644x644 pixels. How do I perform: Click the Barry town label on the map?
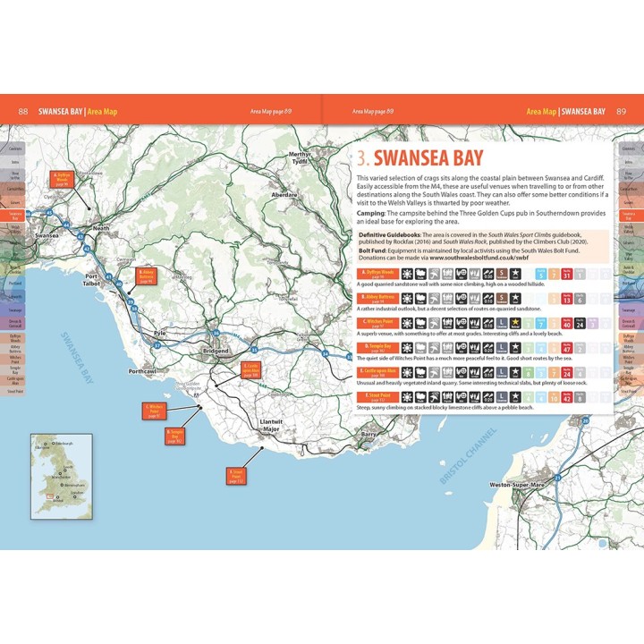369,434
